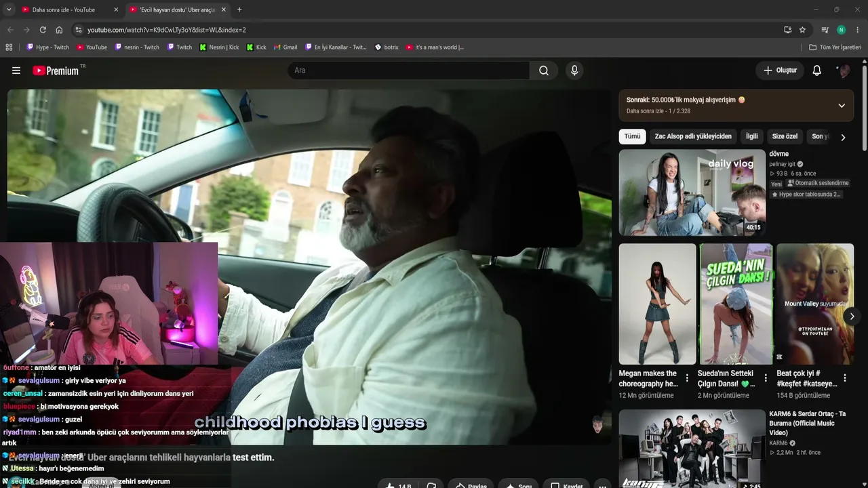The width and height of the screenshot is (868, 488).
Task: Open the 'it's a man's world' bookmark
Action: tap(435, 47)
